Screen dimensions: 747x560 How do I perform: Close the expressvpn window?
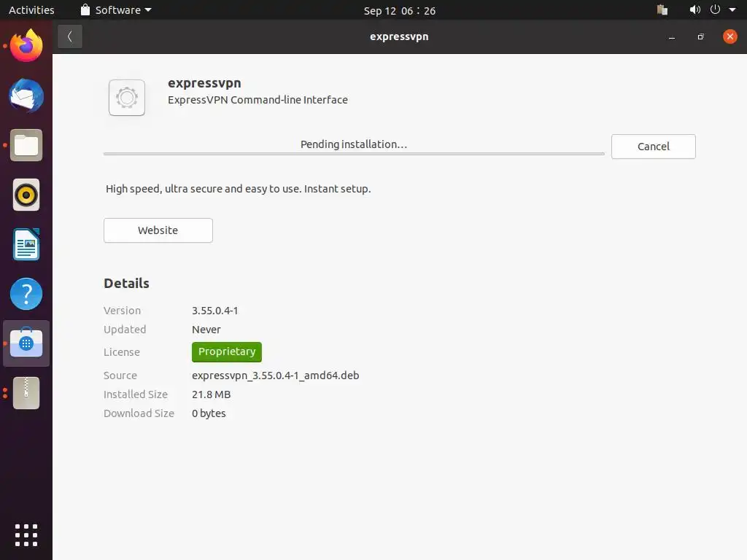coord(729,36)
